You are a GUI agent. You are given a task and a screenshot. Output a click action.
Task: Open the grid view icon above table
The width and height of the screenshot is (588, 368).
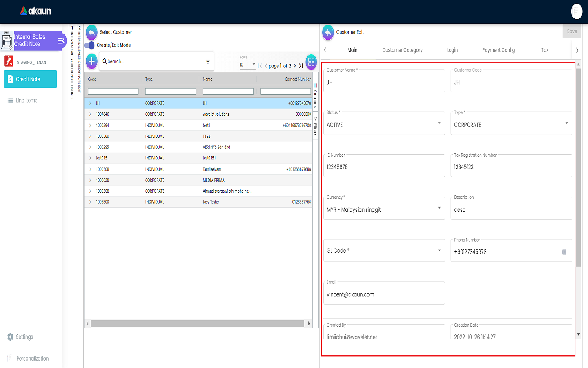(x=311, y=62)
